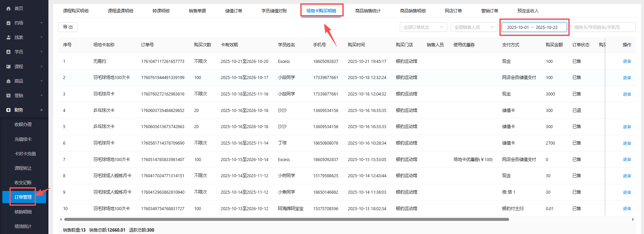Click 退单 for order 1760603613673742863
The height and width of the screenshot is (234, 644).
tap(627, 127)
